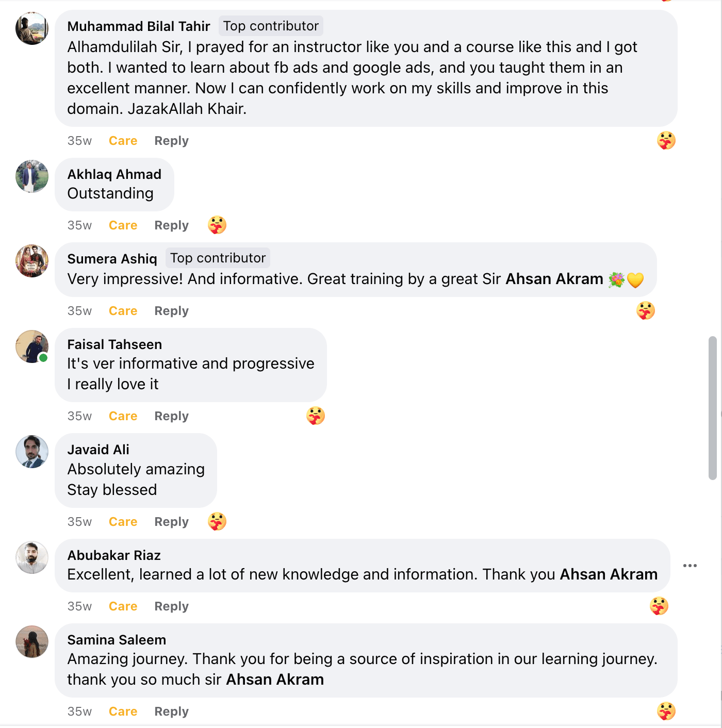Open the Ahsan Akram mention in Samina Saleem's comment

point(274,679)
